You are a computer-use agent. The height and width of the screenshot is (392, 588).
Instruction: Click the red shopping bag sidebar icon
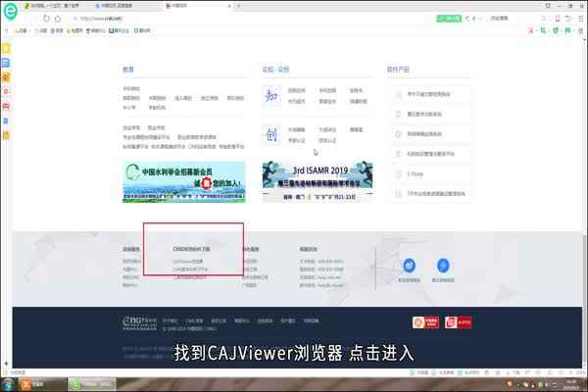6,107
